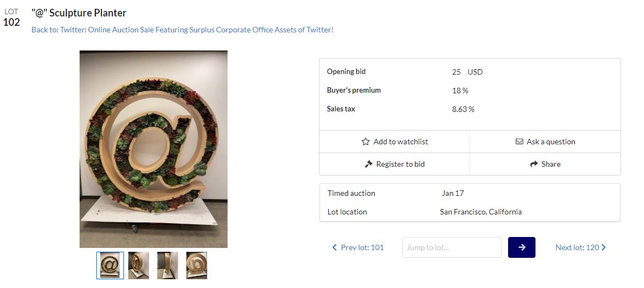Focus the Jump to lot input field
644x288 pixels.
coord(452,247)
